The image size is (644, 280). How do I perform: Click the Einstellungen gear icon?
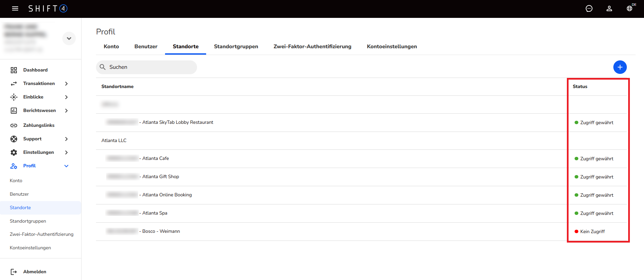pyautogui.click(x=14, y=152)
